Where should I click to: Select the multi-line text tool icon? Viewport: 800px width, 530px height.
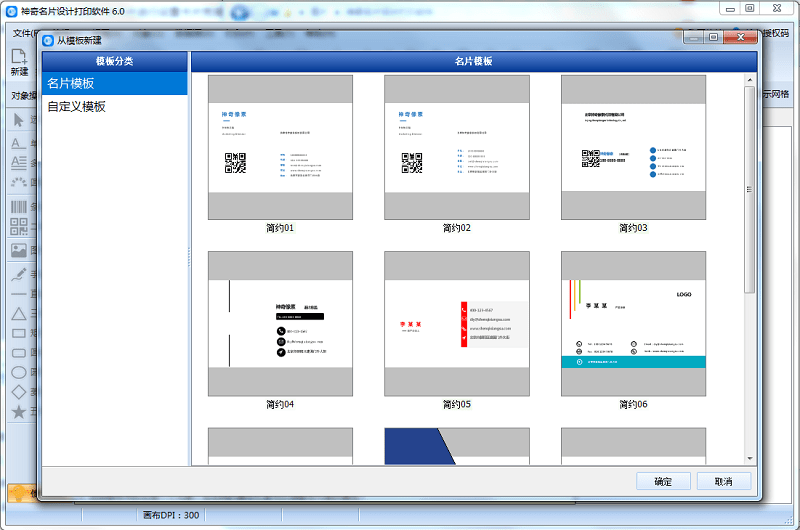pos(19,163)
